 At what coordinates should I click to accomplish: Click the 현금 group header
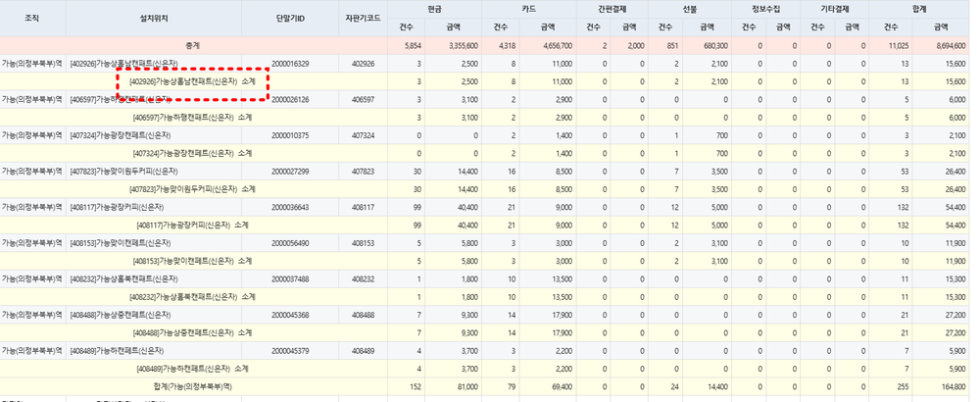(434, 8)
